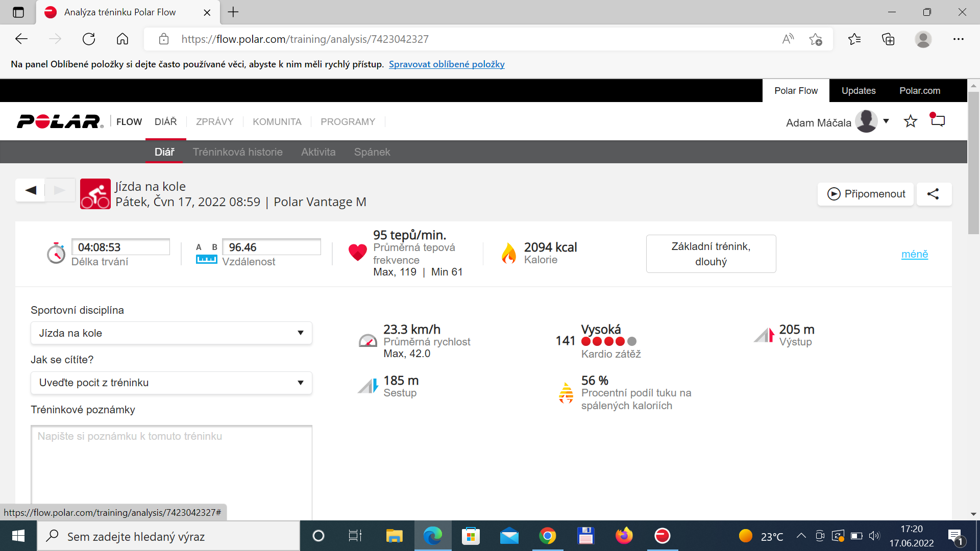Open browser Collections icon
Viewport: 980px width, 551px height.
888,39
